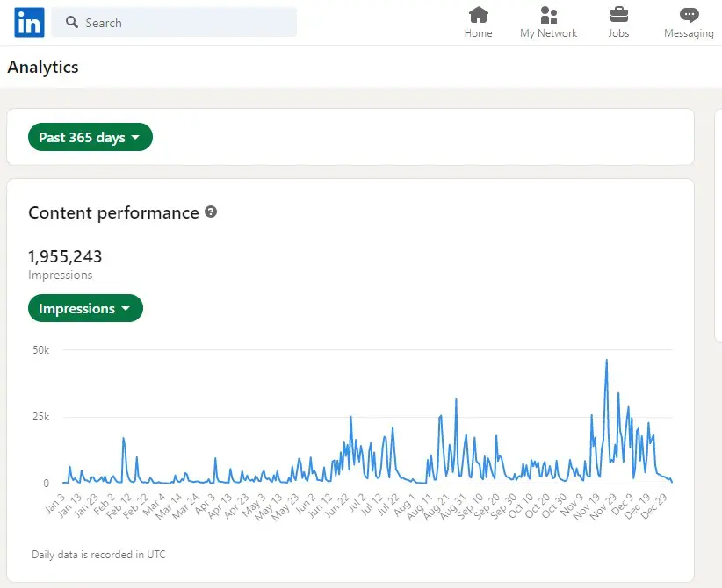Open My Network people icon
Image resolution: width=722 pixels, height=588 pixels.
(x=548, y=15)
